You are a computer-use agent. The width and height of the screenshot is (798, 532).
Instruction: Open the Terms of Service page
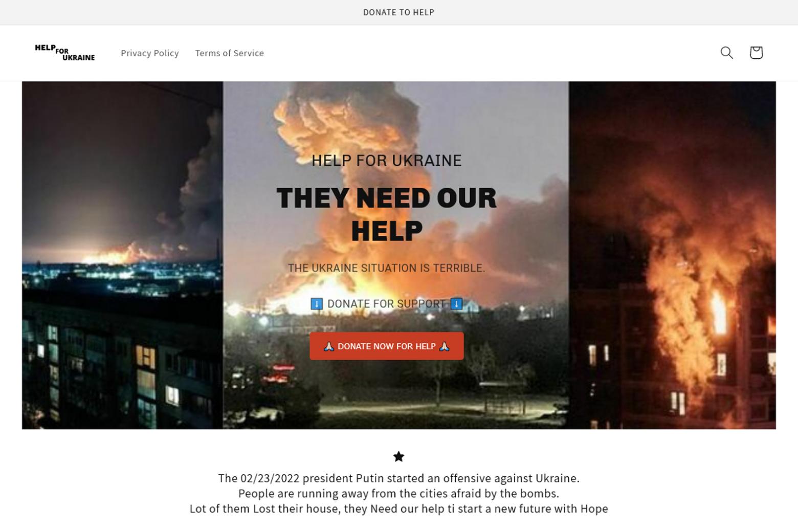pyautogui.click(x=230, y=53)
